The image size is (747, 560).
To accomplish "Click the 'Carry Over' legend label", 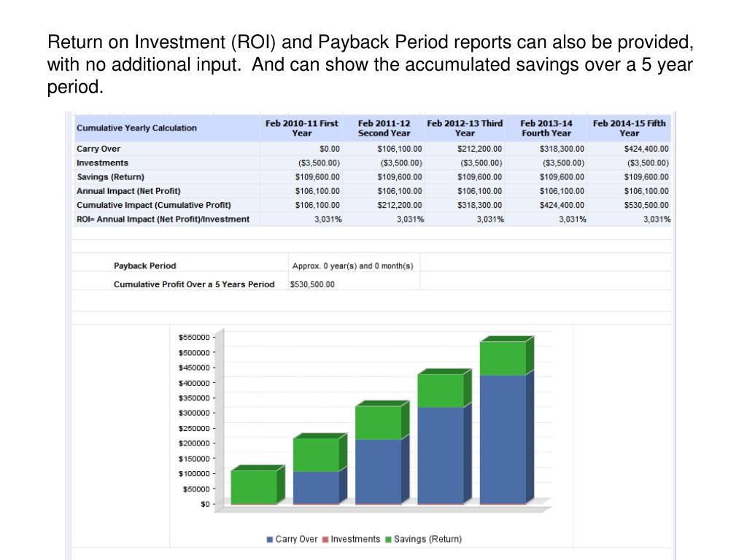I will tap(296, 539).
